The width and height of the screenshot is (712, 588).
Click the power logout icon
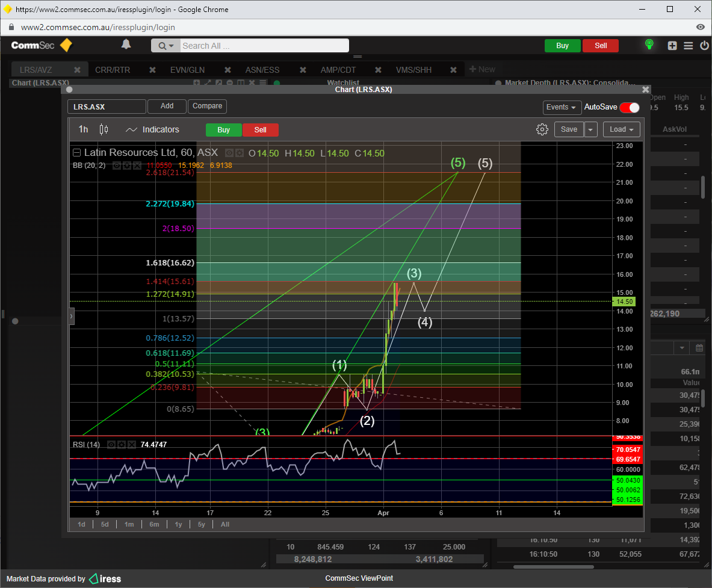coord(704,45)
